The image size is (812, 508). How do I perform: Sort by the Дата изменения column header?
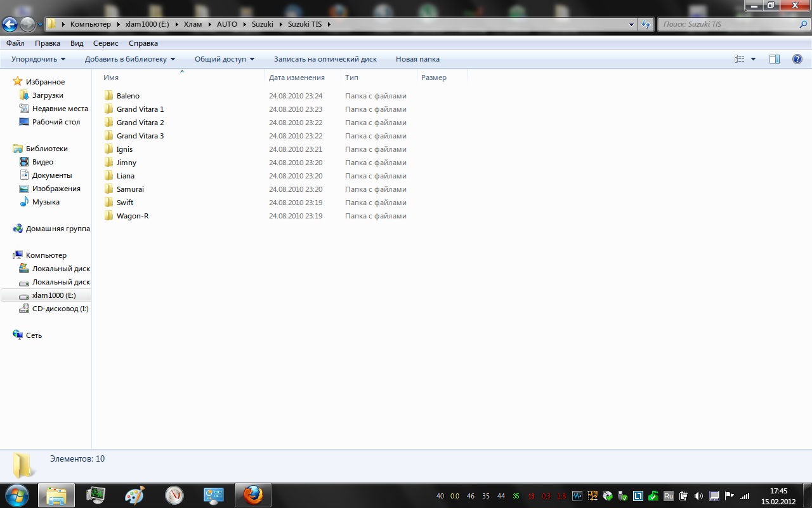296,77
